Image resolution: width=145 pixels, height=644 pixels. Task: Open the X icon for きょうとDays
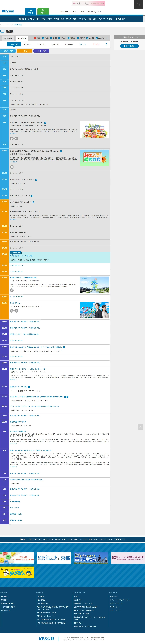click(x=16, y=311)
